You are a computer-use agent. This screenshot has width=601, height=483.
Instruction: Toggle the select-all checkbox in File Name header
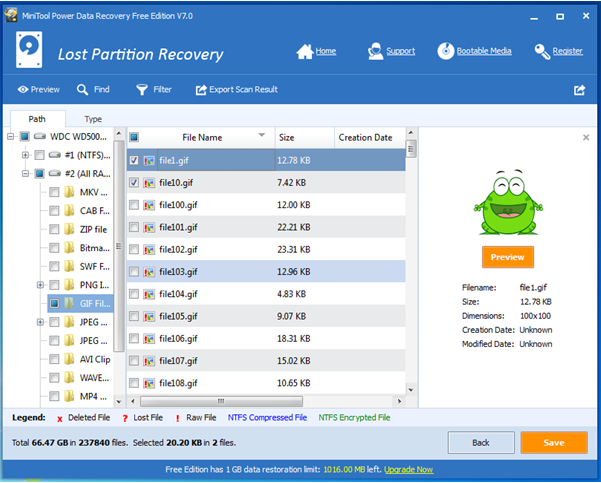(134, 137)
